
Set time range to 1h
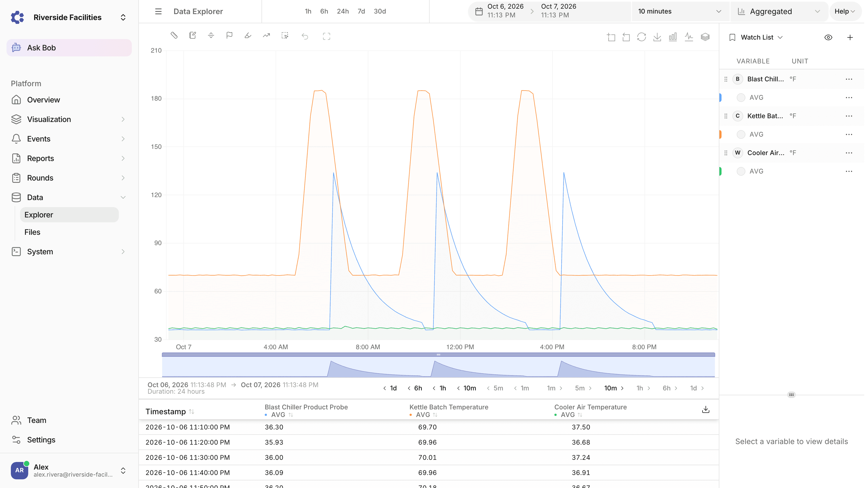(x=308, y=11)
